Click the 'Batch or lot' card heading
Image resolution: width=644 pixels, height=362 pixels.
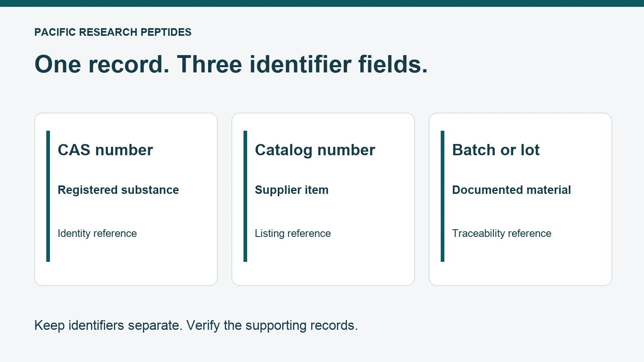pos(496,150)
